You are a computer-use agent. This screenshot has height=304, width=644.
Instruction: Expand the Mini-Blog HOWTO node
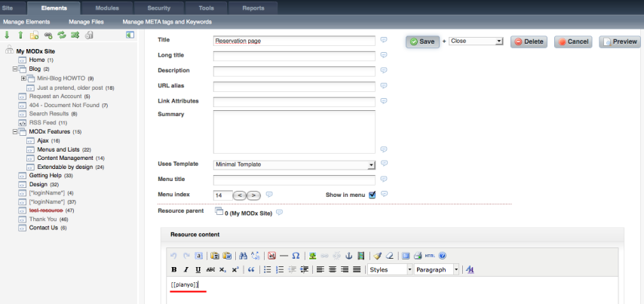[23, 78]
